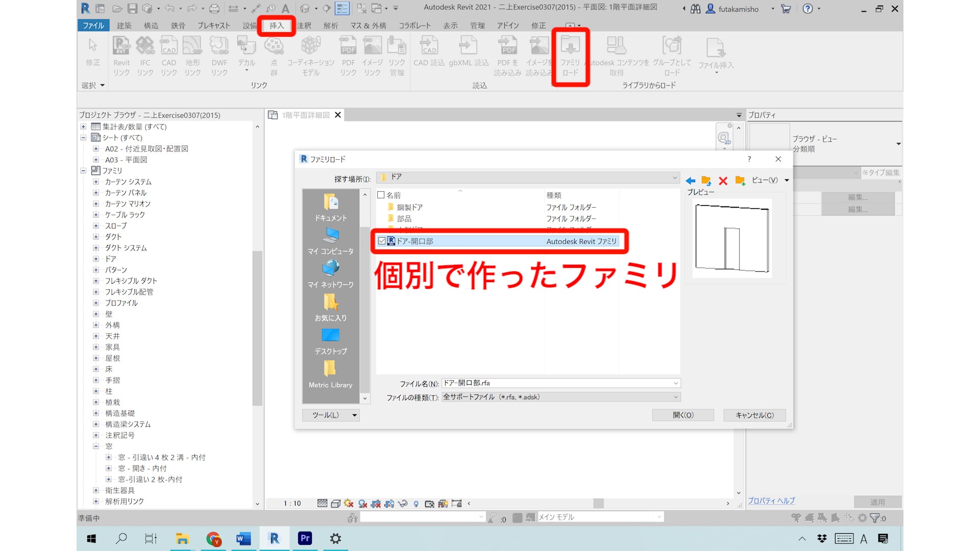The image size is (980, 551).
Task: Click the blue back arrow in dialog
Action: pos(690,181)
